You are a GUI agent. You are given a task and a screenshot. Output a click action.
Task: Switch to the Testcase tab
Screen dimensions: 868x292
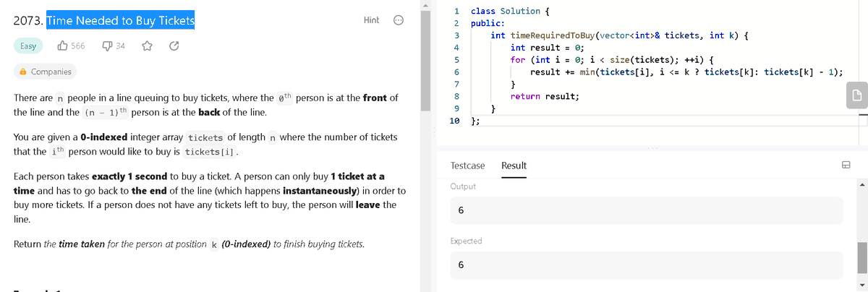point(467,166)
